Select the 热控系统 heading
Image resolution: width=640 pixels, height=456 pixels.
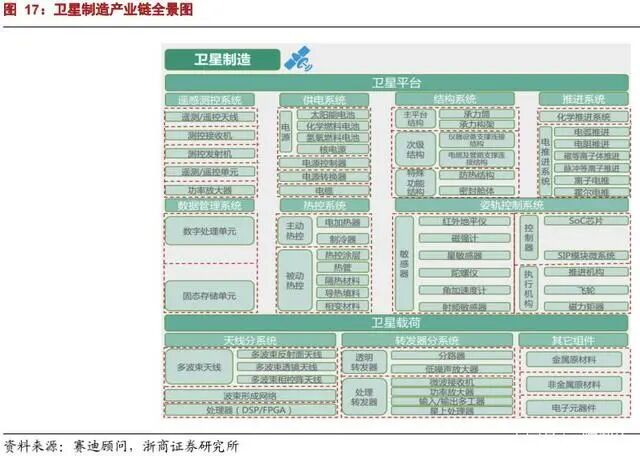(x=324, y=205)
